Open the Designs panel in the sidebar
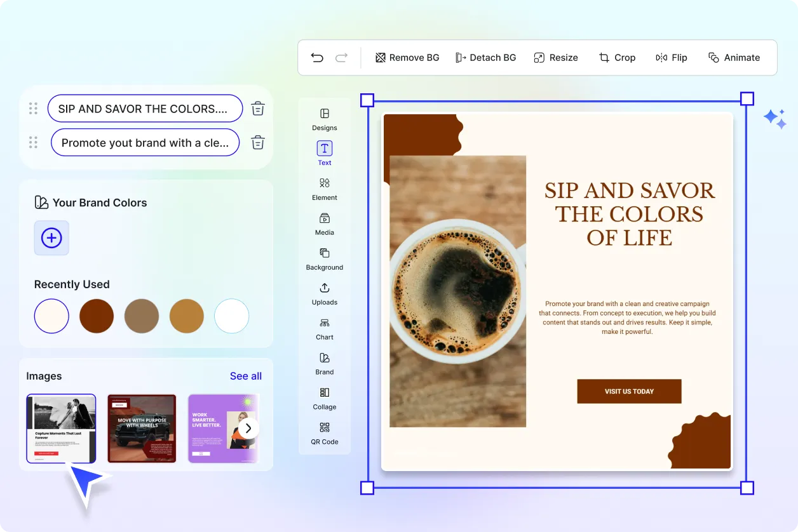This screenshot has width=798, height=532. (x=324, y=121)
